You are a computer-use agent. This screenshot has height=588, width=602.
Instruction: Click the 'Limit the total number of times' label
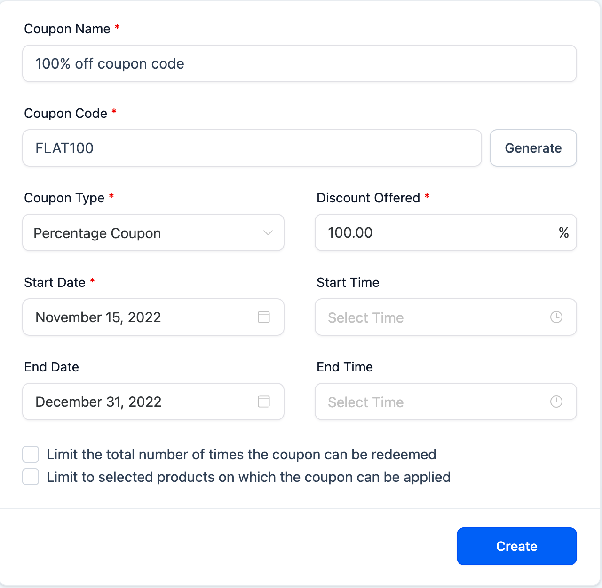tap(242, 454)
